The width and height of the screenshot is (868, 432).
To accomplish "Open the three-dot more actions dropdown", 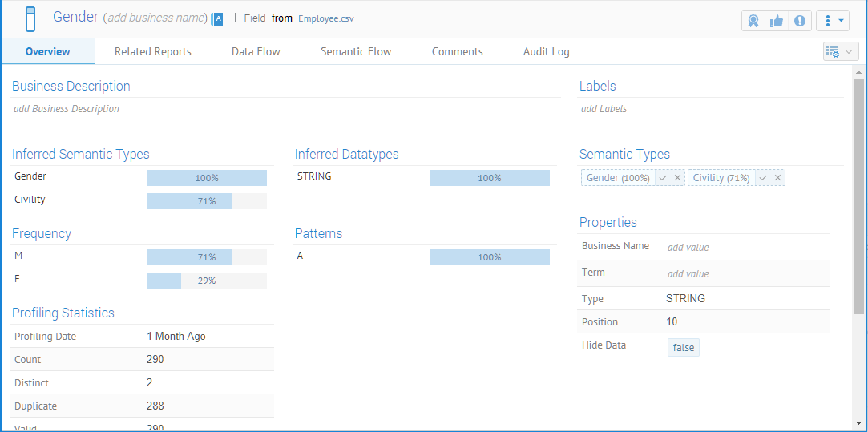I will 833,21.
